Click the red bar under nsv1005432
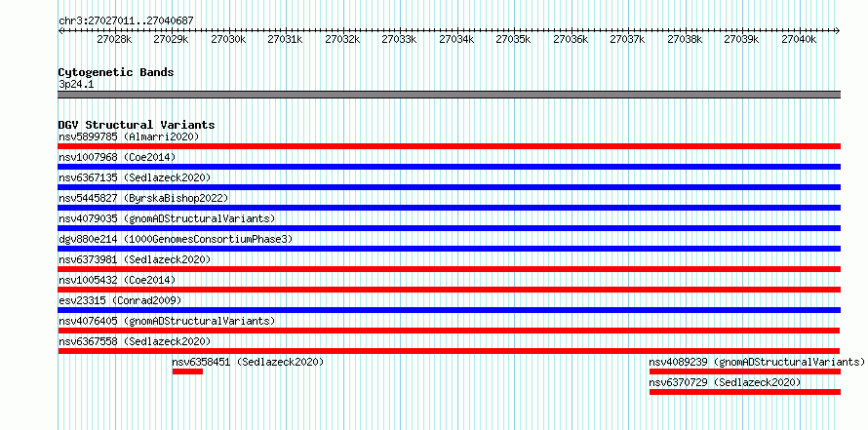This screenshot has width=868, height=430. tap(449, 290)
